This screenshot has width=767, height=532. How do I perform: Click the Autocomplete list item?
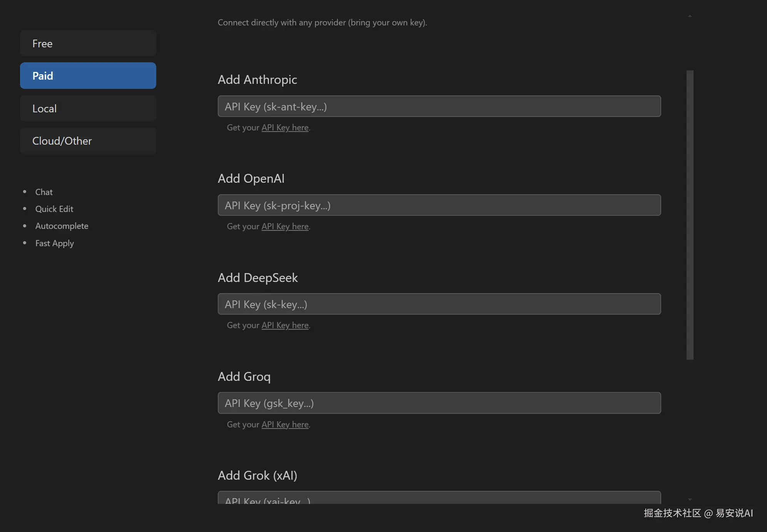(62, 226)
